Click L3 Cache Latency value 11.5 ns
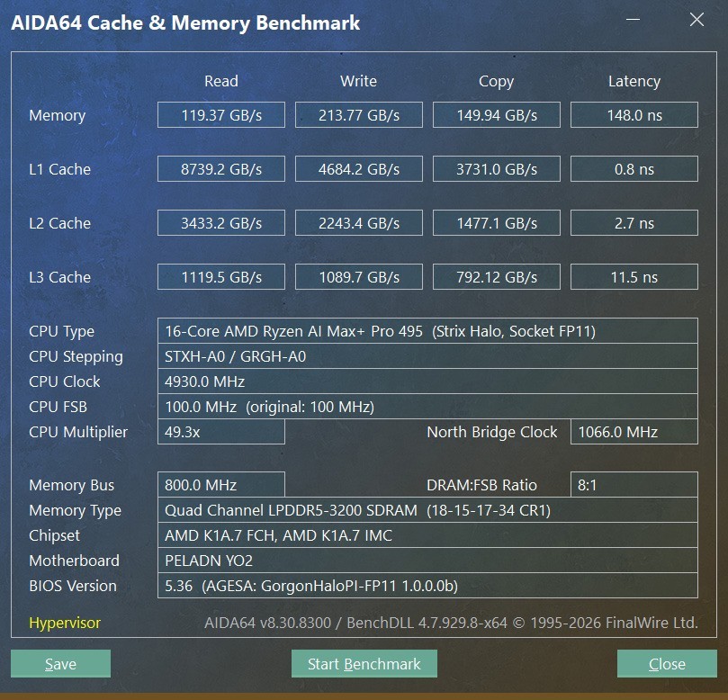The height and width of the screenshot is (700, 728). tap(634, 276)
